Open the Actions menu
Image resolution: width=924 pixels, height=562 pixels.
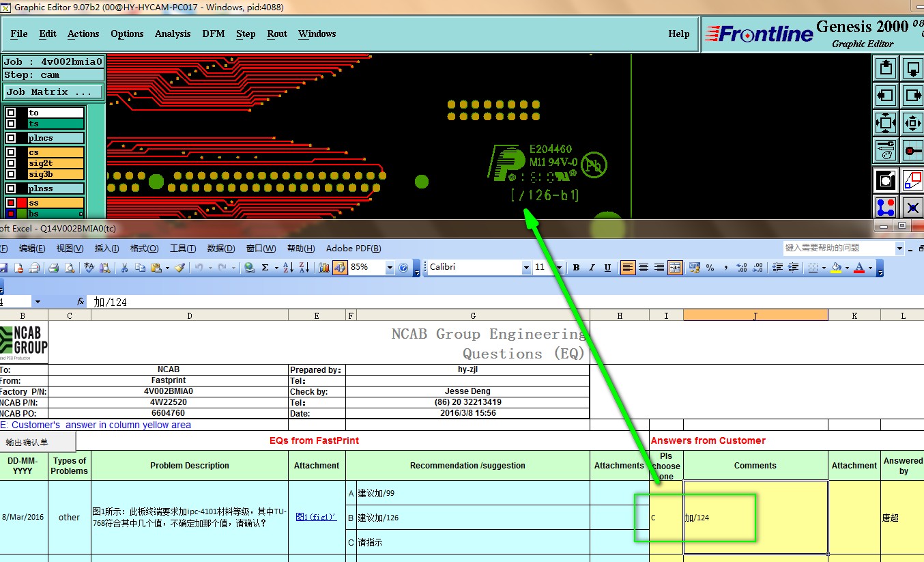pos(83,33)
